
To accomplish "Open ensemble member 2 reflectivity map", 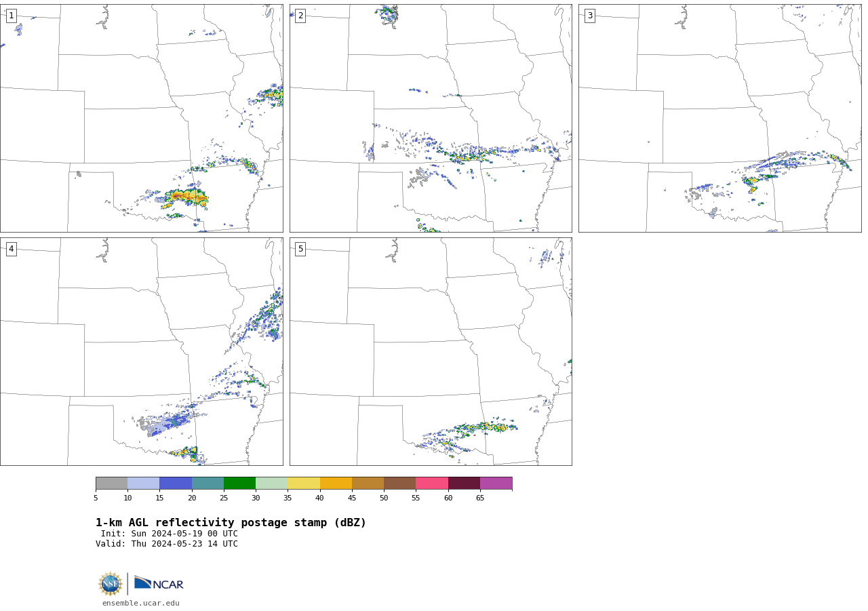I will coord(431,118).
